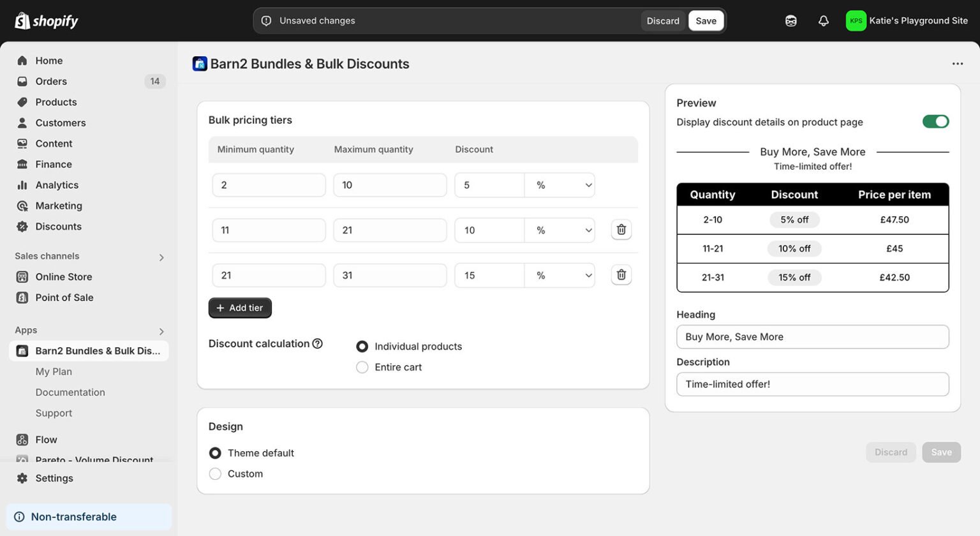This screenshot has height=536, width=980.
Task: Choose Custom design option
Action: point(215,473)
